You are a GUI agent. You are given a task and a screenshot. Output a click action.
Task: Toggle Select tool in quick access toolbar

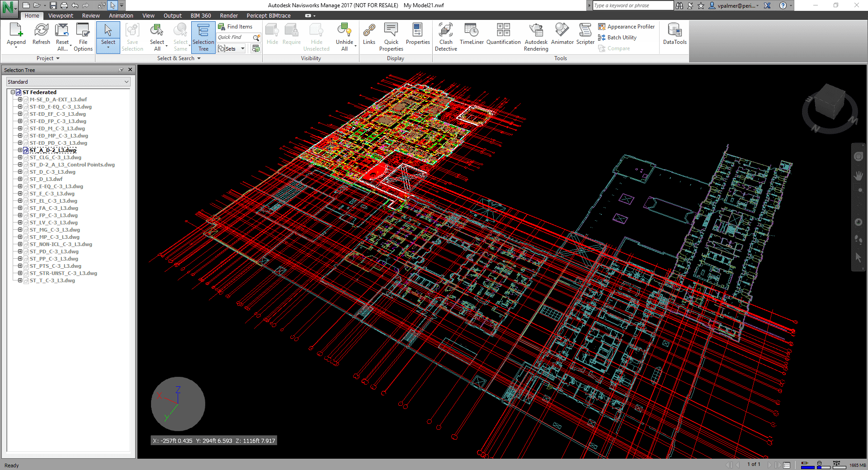click(113, 5)
